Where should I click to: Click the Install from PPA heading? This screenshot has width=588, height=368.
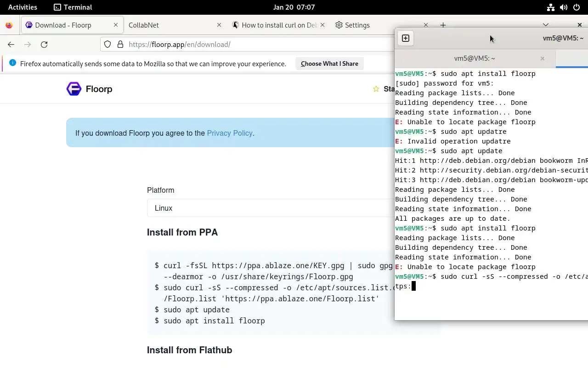tap(182, 232)
